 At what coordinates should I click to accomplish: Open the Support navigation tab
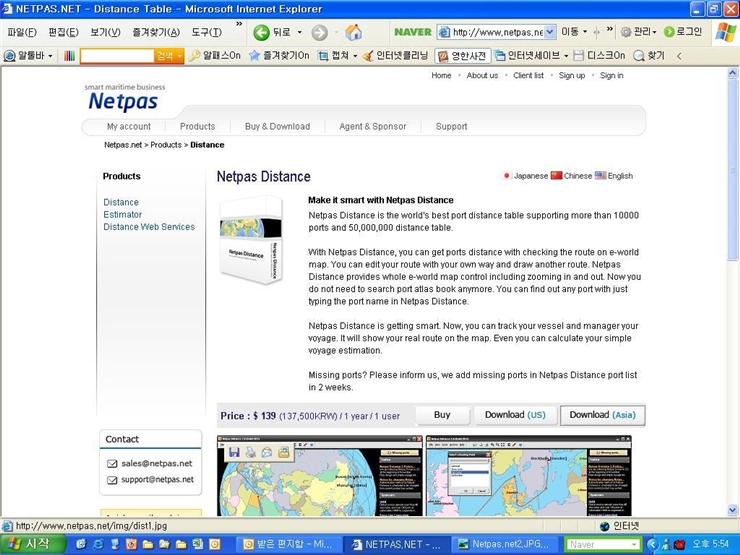click(451, 126)
